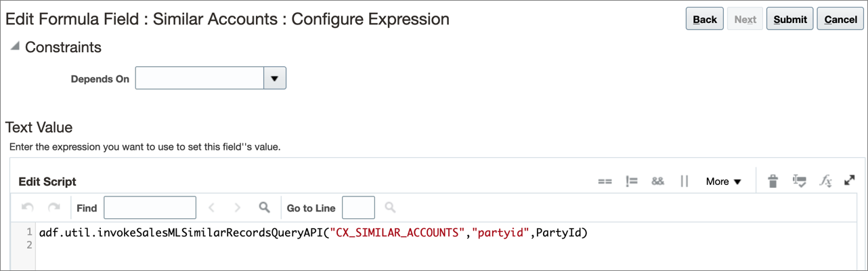Click the search icon next to Find
Viewport: 868px width, 271px height.
[264, 207]
